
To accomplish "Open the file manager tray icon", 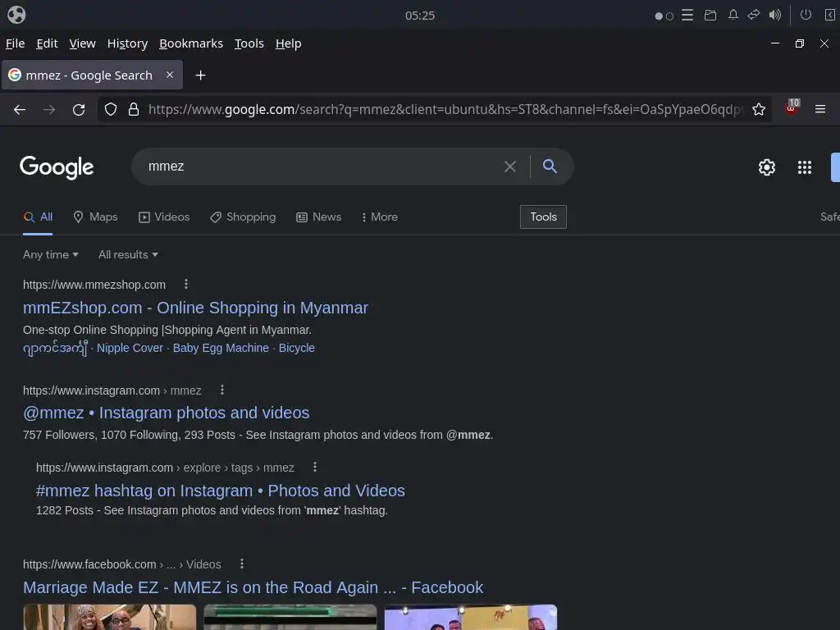I will [710, 15].
